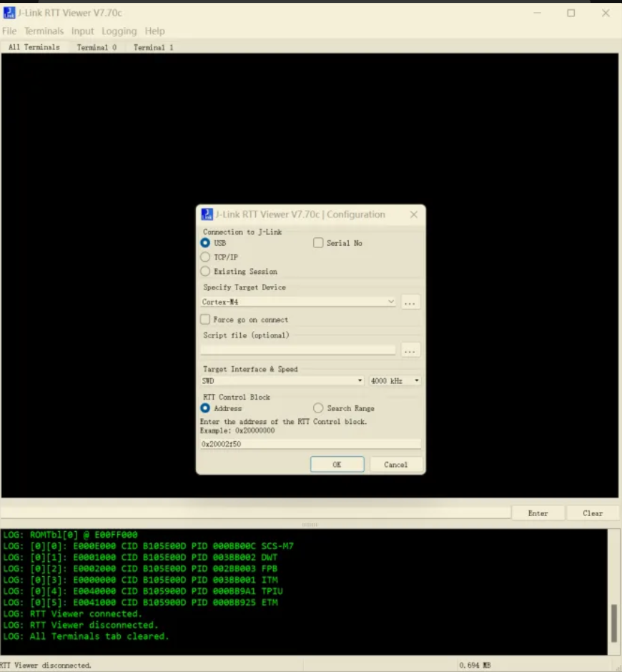This screenshot has height=672, width=622.
Task: Open the Logging menu
Action: [119, 31]
